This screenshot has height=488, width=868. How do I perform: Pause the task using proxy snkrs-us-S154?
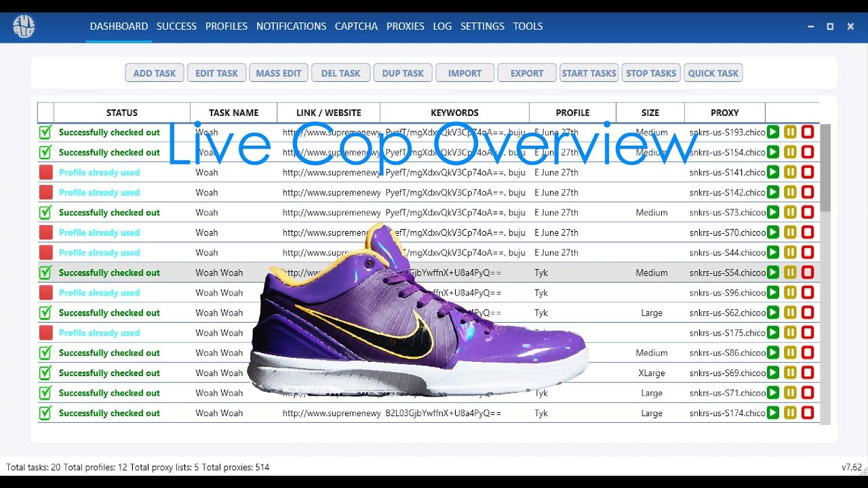(x=790, y=152)
